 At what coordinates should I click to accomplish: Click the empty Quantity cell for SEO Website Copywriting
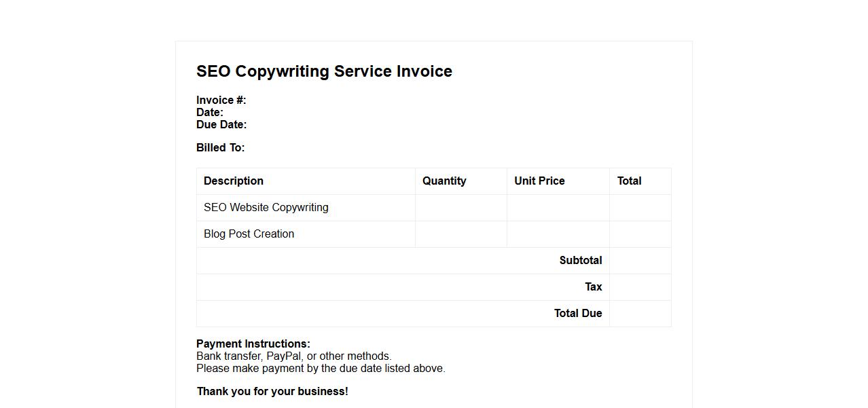(460, 208)
